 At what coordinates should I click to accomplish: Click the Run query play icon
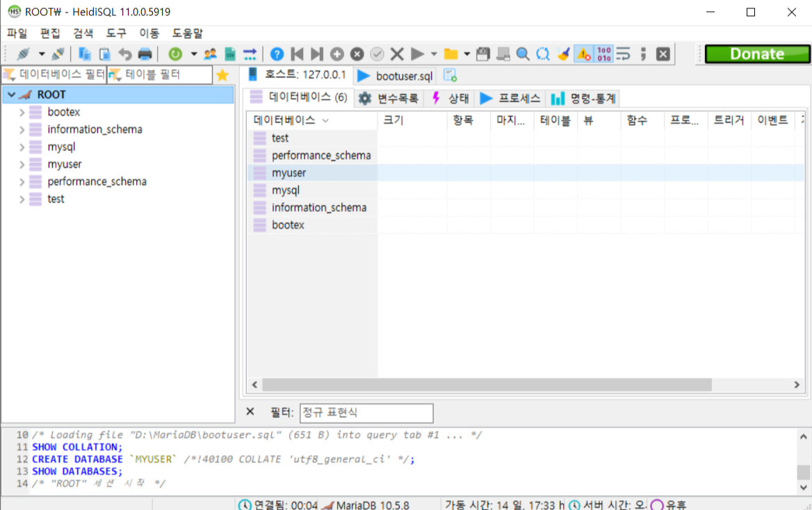(417, 54)
